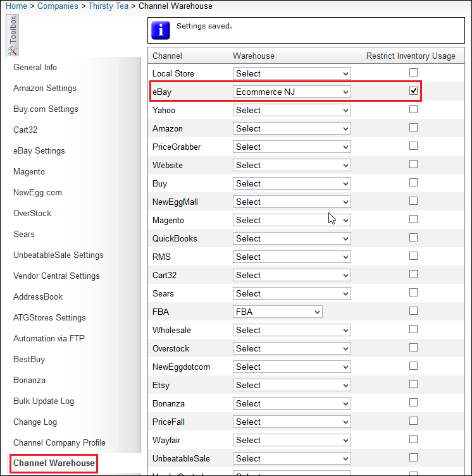Open Change Log sidebar item
Image resolution: width=472 pixels, height=476 pixels.
[x=35, y=422]
